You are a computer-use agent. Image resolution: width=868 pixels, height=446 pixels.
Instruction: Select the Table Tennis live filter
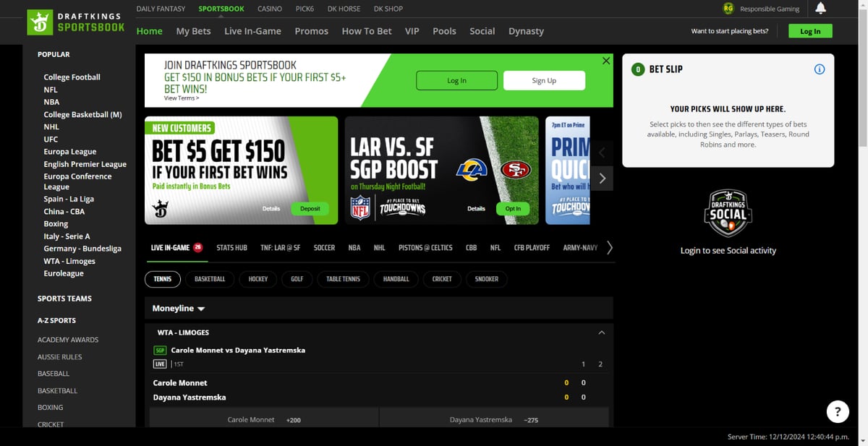point(344,279)
